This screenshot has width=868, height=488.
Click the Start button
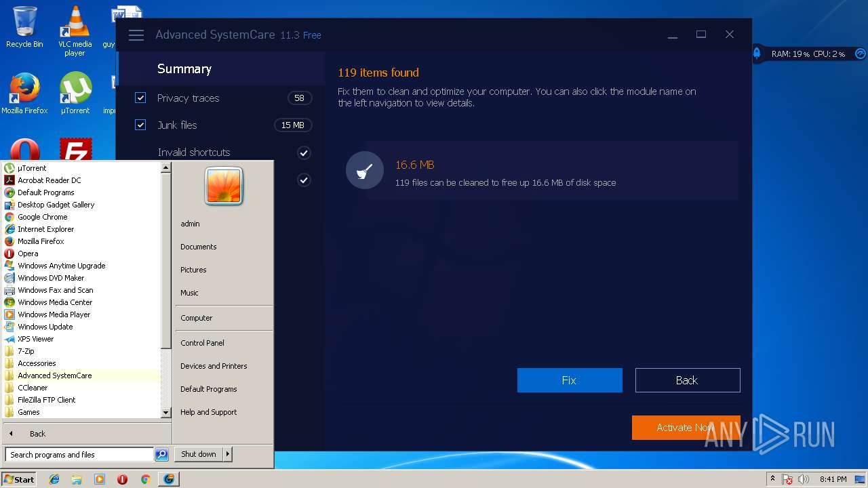point(19,479)
